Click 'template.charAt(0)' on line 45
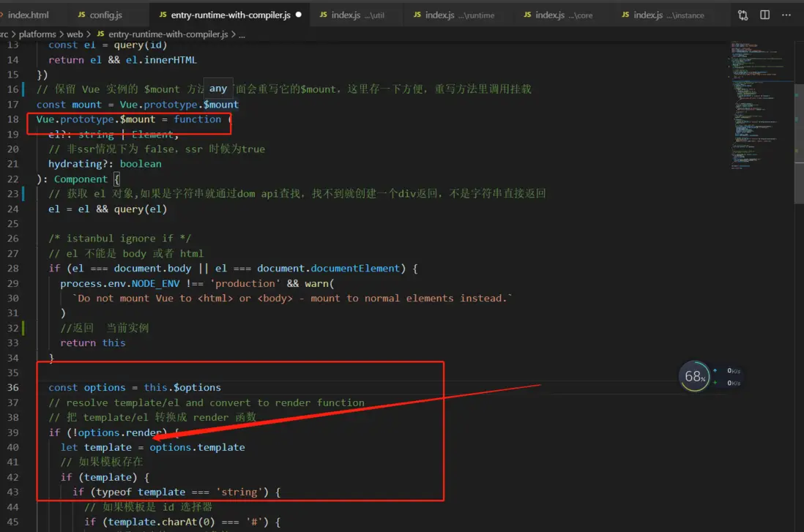The height and width of the screenshot is (532, 804). point(161,522)
